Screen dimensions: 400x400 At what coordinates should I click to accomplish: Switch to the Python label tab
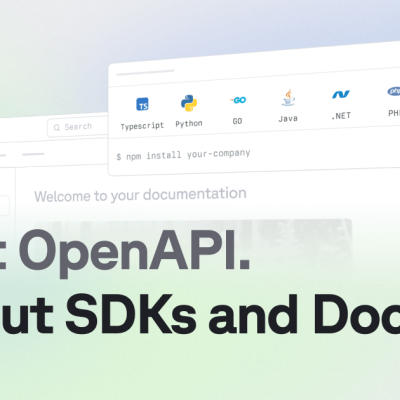[189, 124]
